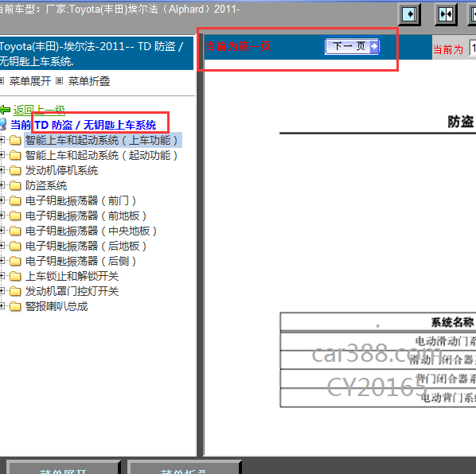Select 发动机罩门控灯开关 item
Image resolution: width=476 pixels, height=474 pixels.
(72, 291)
